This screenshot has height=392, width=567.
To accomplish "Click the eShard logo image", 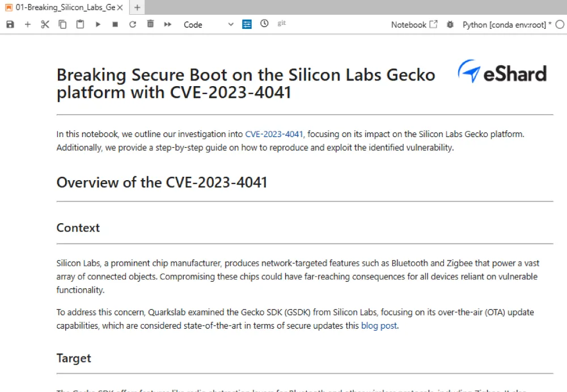I will pos(502,73).
